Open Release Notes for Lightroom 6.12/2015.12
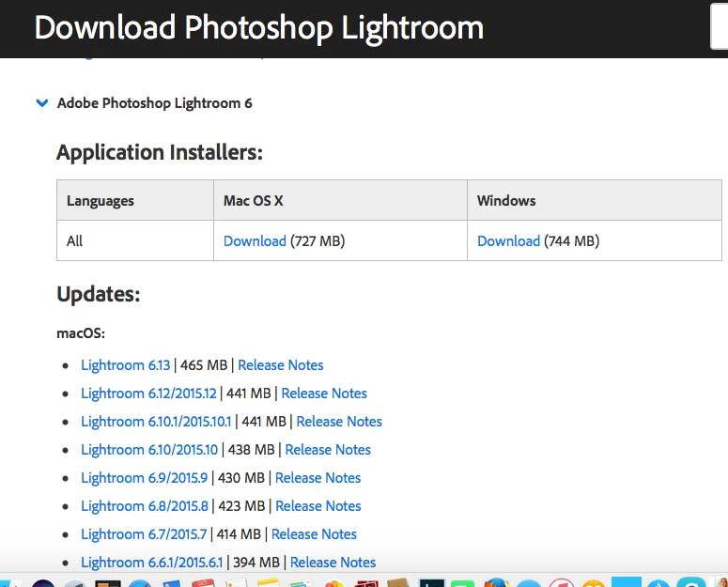 pos(324,394)
